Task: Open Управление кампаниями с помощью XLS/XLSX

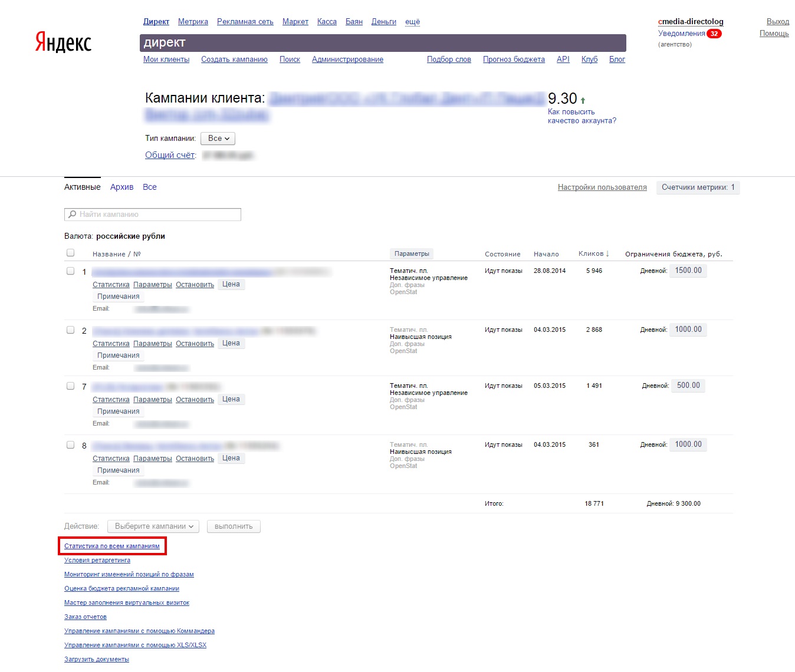Action: (x=136, y=645)
